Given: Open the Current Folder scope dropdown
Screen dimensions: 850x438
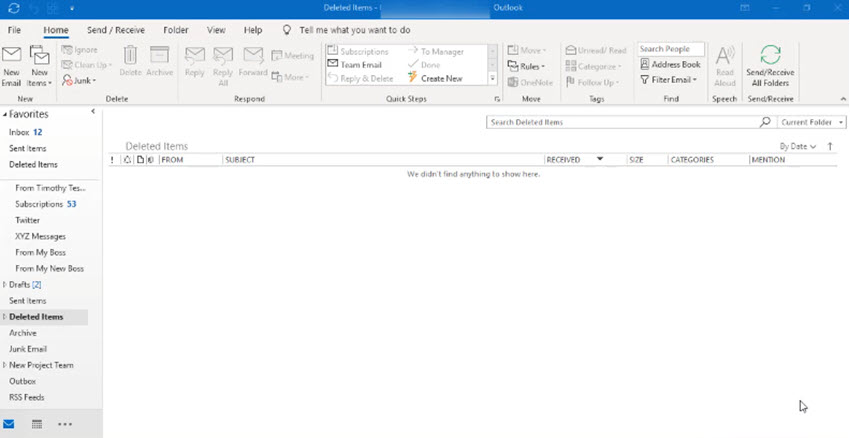Looking at the screenshot, I should click(x=812, y=122).
